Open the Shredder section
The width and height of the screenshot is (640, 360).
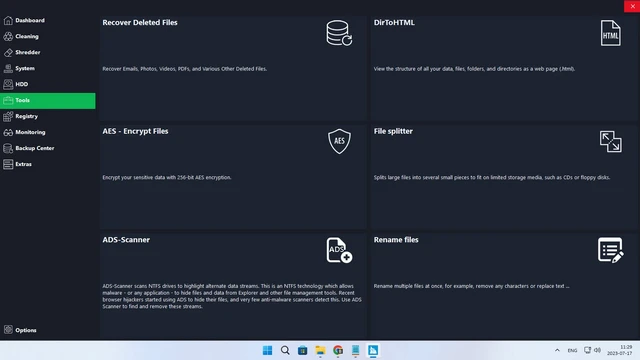tap(28, 52)
